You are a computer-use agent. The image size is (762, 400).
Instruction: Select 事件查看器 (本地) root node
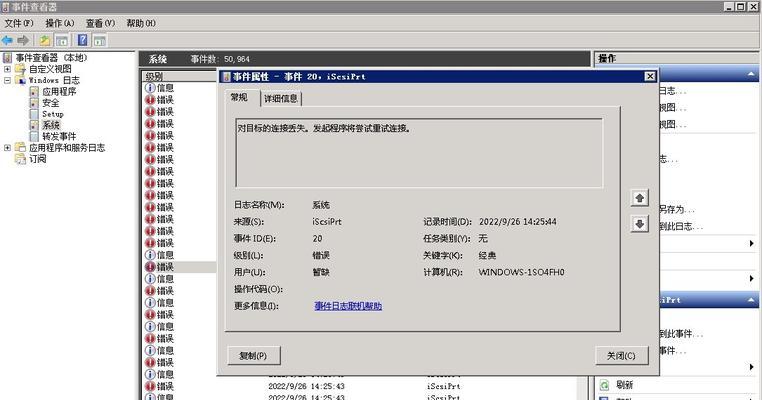(x=52, y=58)
